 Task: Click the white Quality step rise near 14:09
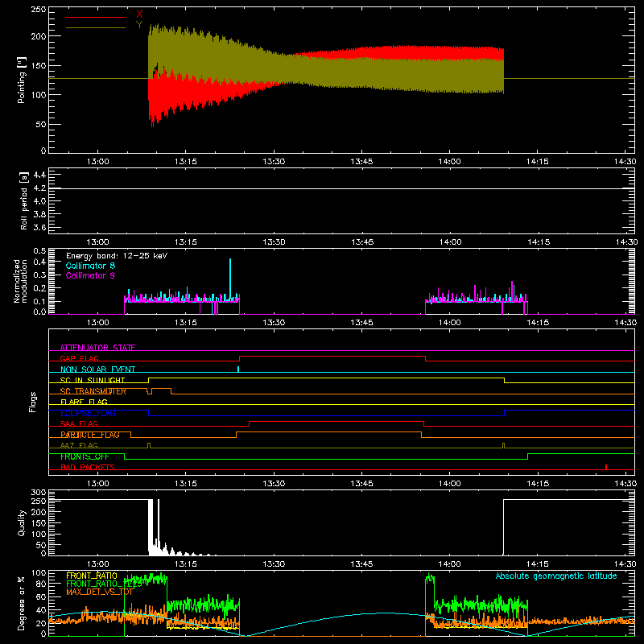[504, 526]
